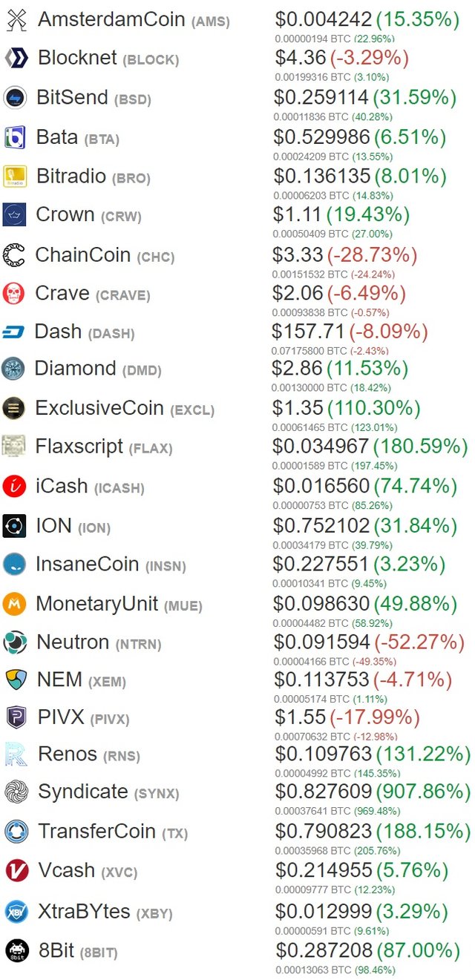Click the purple PIVX icon

click(x=16, y=718)
